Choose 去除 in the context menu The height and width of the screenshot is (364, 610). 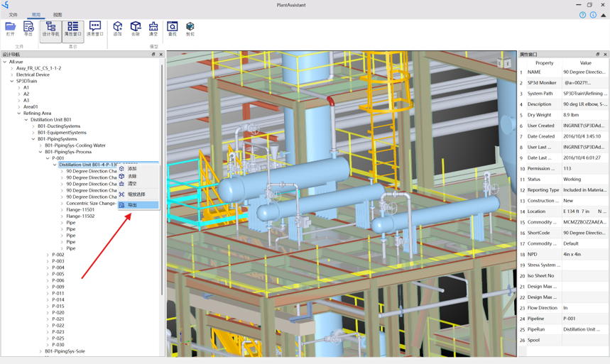pyautogui.click(x=138, y=176)
